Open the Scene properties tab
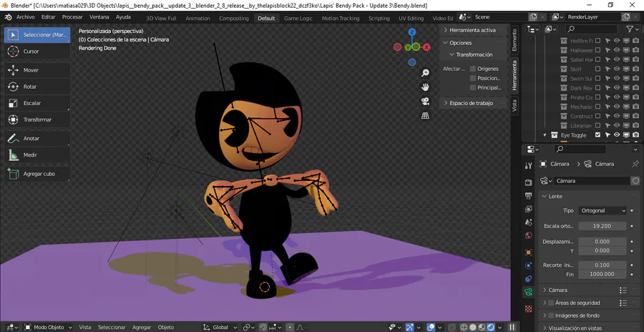The image size is (644, 332). (x=529, y=223)
